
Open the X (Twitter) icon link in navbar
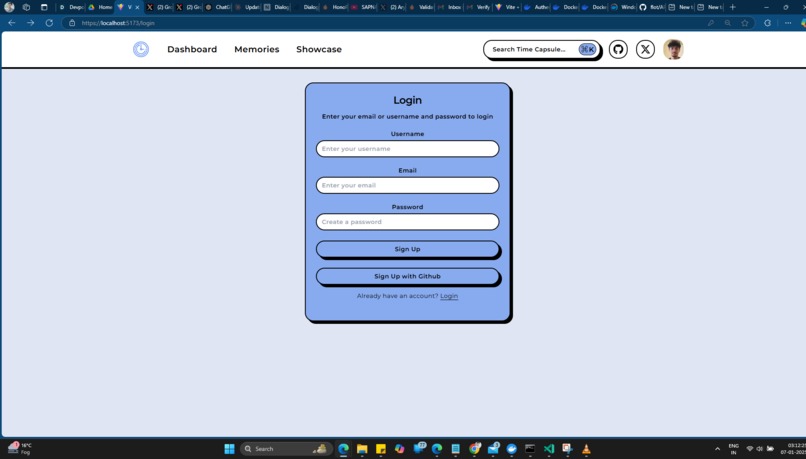pos(645,49)
